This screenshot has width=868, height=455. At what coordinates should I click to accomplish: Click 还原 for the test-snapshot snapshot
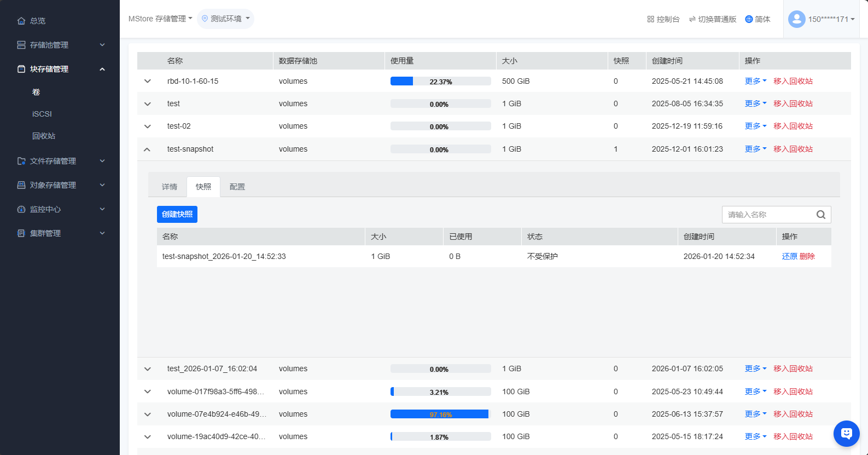click(x=789, y=256)
